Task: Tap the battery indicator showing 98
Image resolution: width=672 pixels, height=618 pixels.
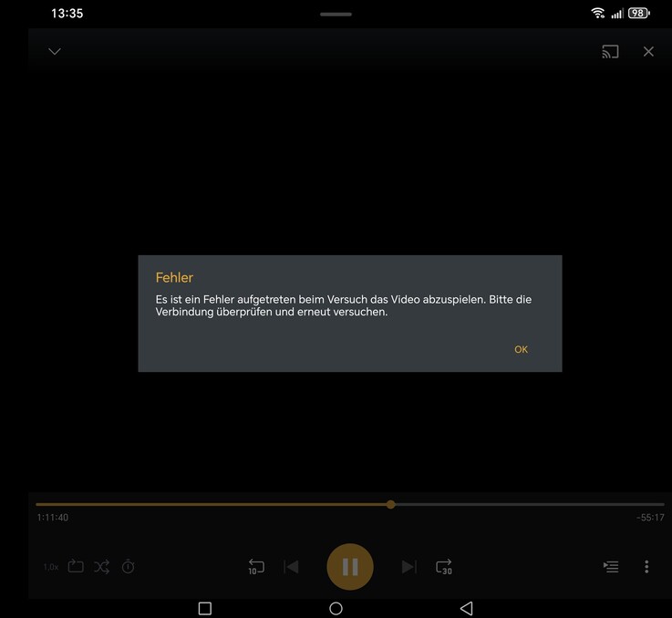Action: [x=639, y=14]
